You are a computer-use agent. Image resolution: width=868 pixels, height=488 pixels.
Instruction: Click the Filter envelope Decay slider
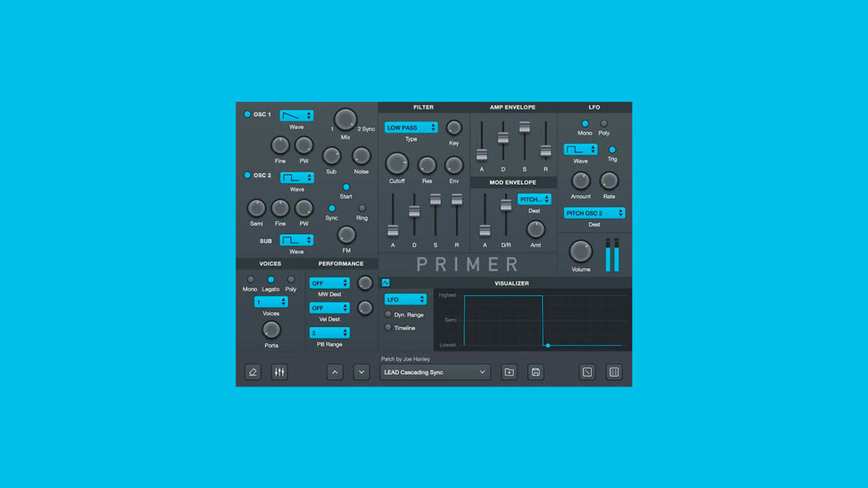pyautogui.click(x=414, y=211)
